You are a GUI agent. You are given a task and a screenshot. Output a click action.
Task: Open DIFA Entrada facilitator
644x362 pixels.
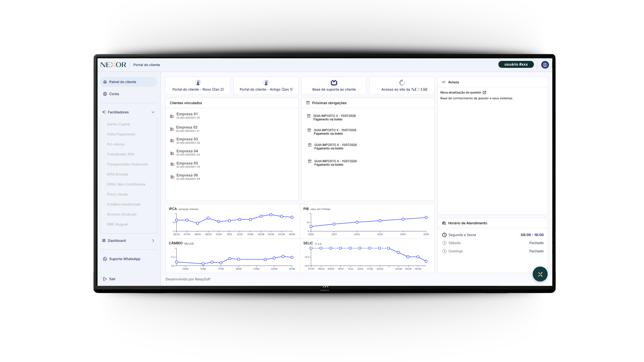pos(117,174)
